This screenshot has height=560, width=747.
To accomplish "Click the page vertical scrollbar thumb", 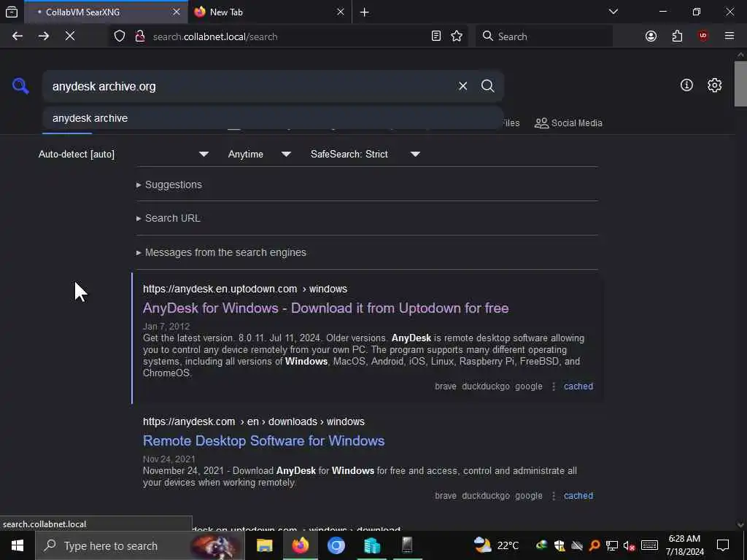I will pyautogui.click(x=740, y=85).
